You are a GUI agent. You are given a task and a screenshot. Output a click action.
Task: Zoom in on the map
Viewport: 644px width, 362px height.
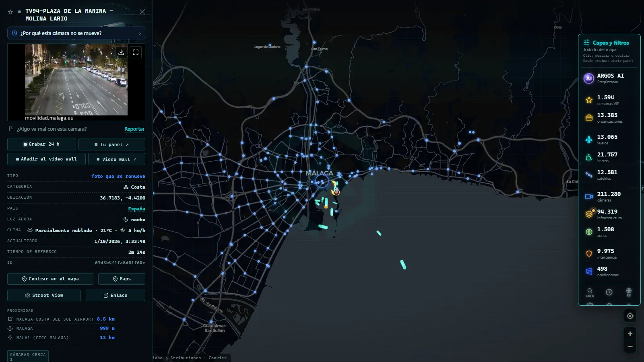pyautogui.click(x=630, y=334)
